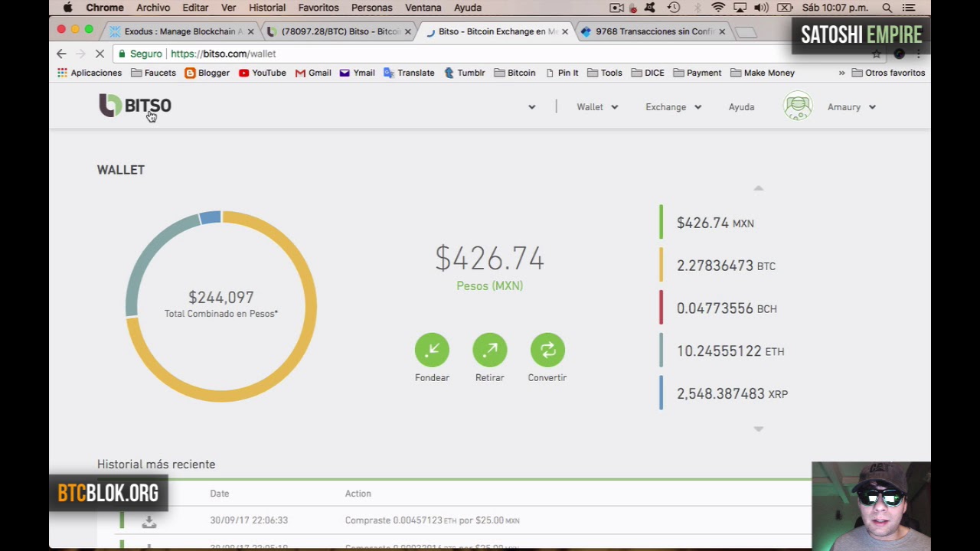Screen dimensions: 980x551
Task: Open the Time Machine menu bar icon
Action: click(674, 8)
